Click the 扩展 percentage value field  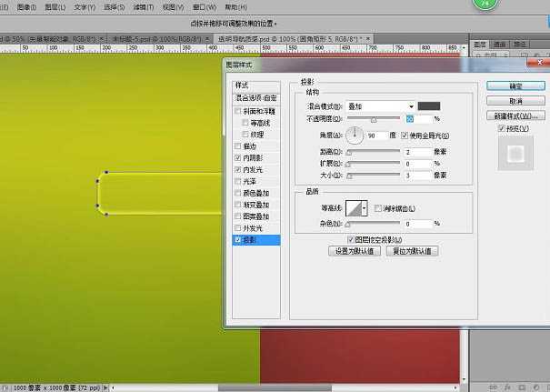[x=418, y=164]
